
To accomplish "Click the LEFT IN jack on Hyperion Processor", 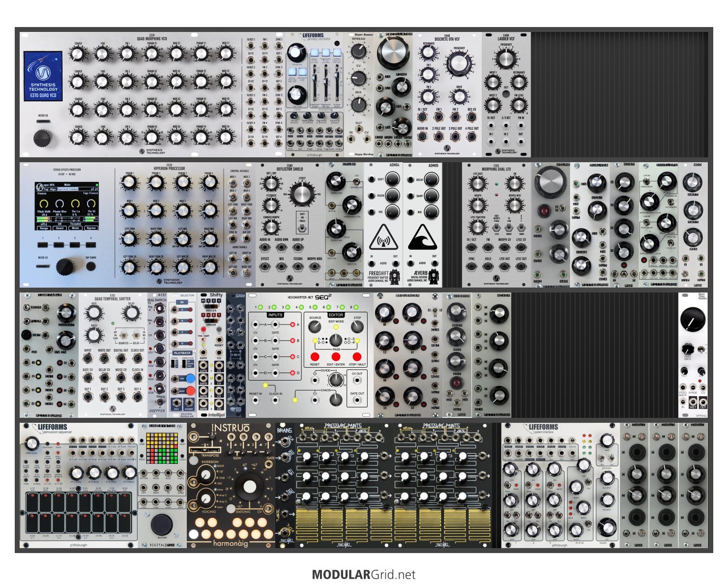I will [233, 260].
